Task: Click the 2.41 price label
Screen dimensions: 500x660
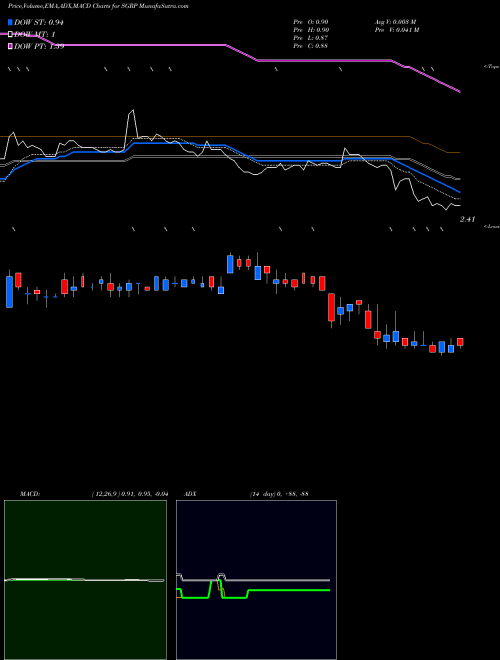Action: (x=468, y=219)
